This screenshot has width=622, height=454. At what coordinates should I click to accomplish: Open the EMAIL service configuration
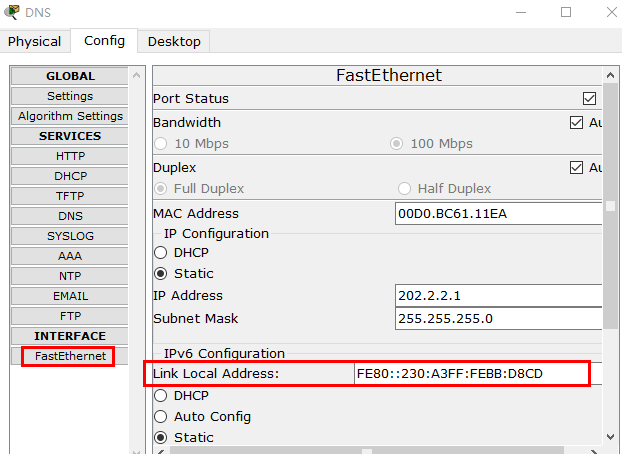click(x=70, y=296)
